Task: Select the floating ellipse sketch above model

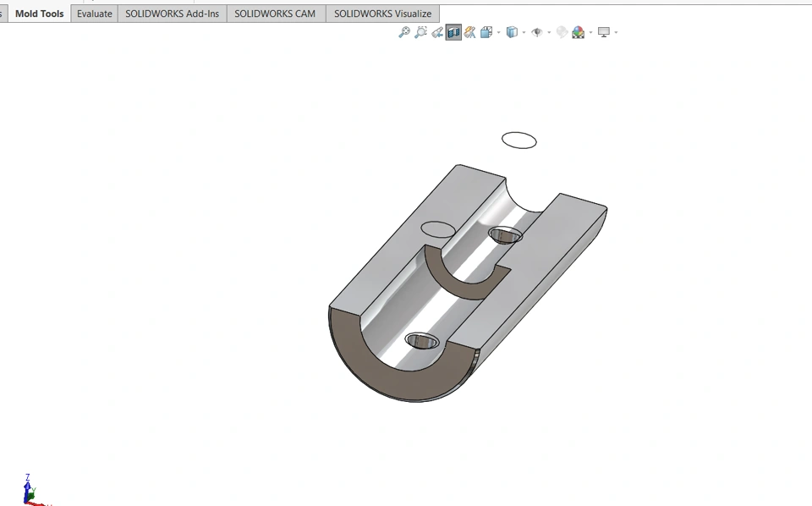Action: click(518, 140)
